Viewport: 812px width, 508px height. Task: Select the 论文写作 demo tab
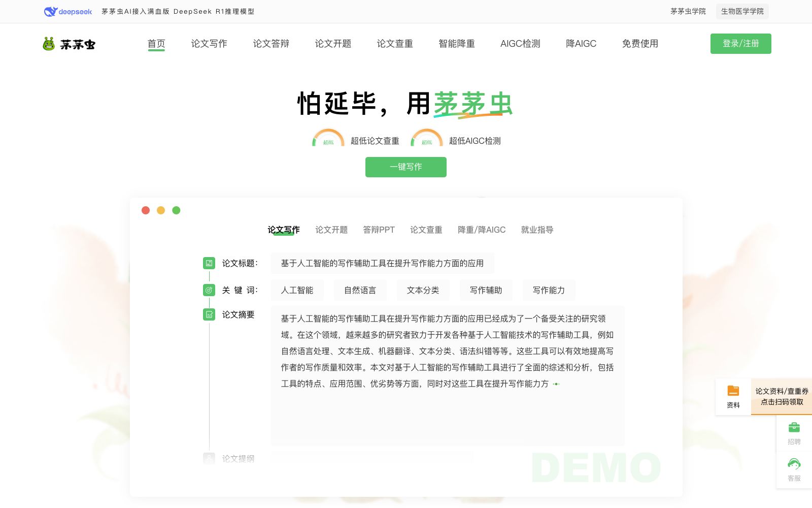[284, 230]
